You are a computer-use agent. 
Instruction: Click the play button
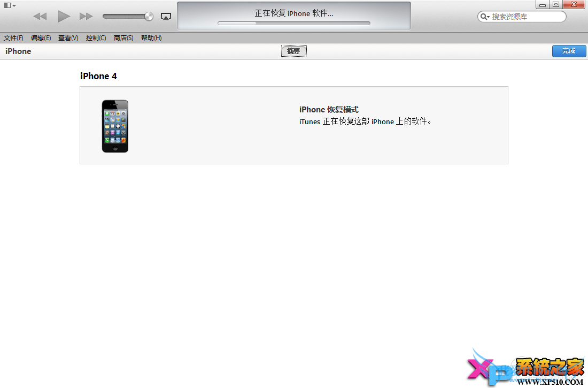click(x=64, y=16)
